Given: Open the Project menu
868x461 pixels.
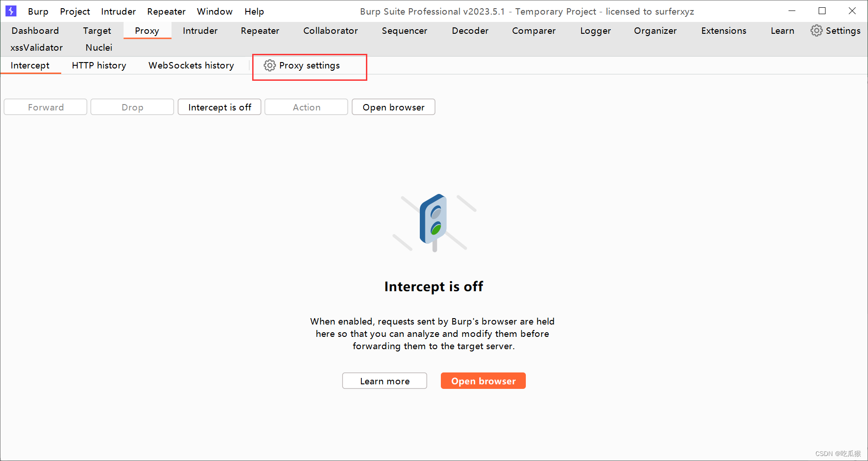Looking at the screenshot, I should coord(74,11).
